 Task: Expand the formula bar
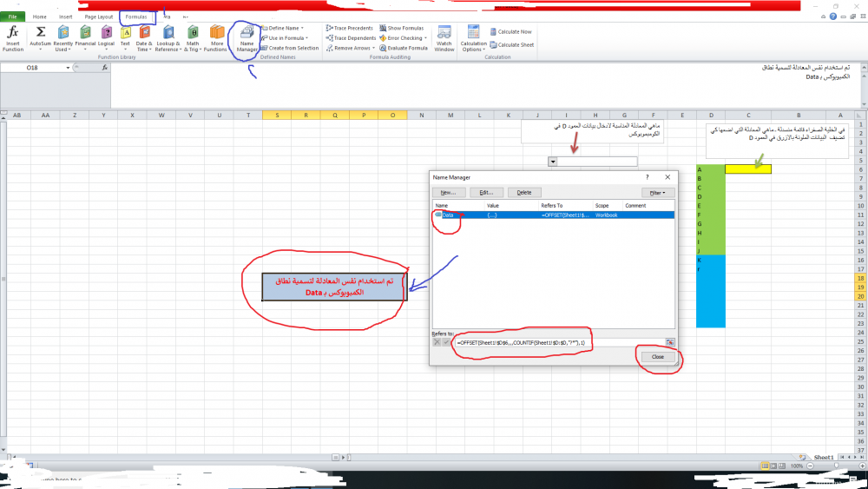pos(864,67)
